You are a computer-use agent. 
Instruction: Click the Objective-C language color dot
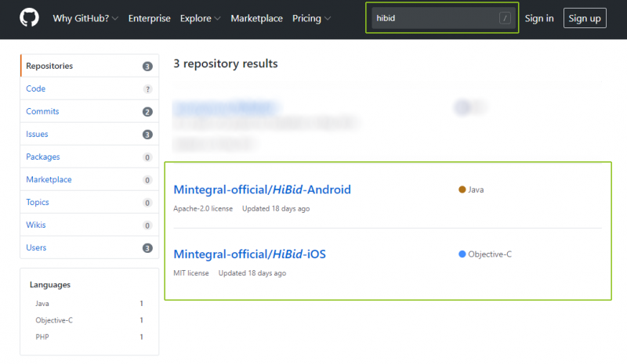point(462,254)
